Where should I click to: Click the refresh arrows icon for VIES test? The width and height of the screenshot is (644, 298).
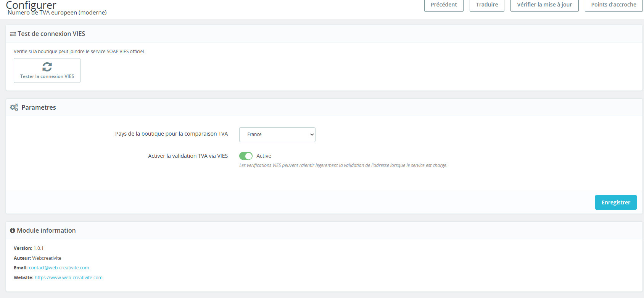pyautogui.click(x=47, y=67)
